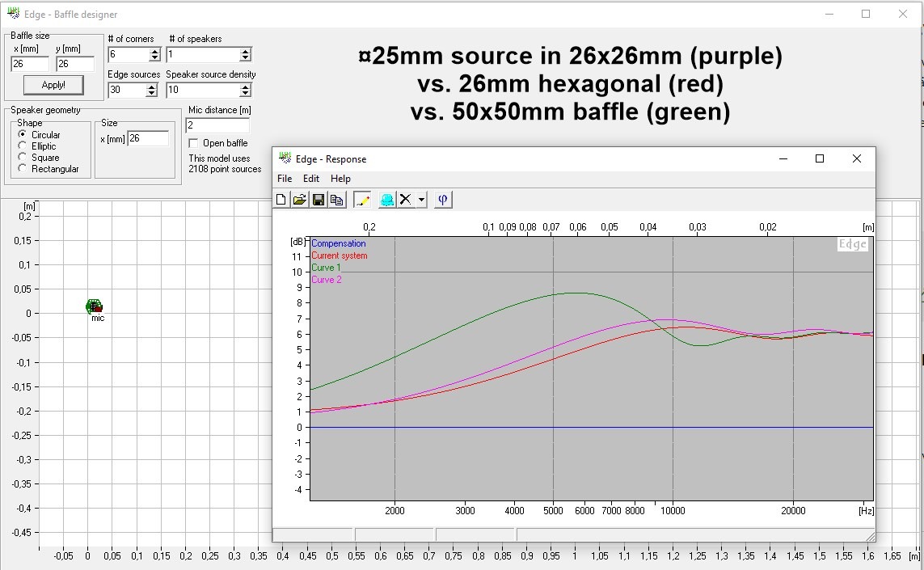
Task: Decrease the Edge sources spinner
Action: click(x=152, y=93)
